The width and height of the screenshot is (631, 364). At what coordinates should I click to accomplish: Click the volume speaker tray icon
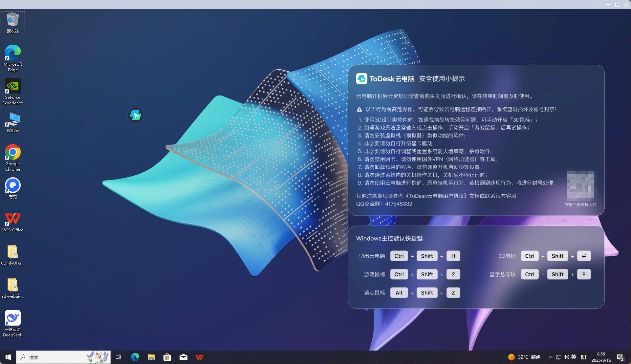566,357
